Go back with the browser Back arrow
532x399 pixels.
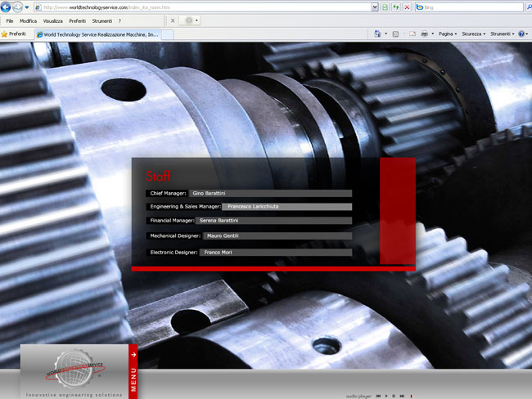pos(6,7)
